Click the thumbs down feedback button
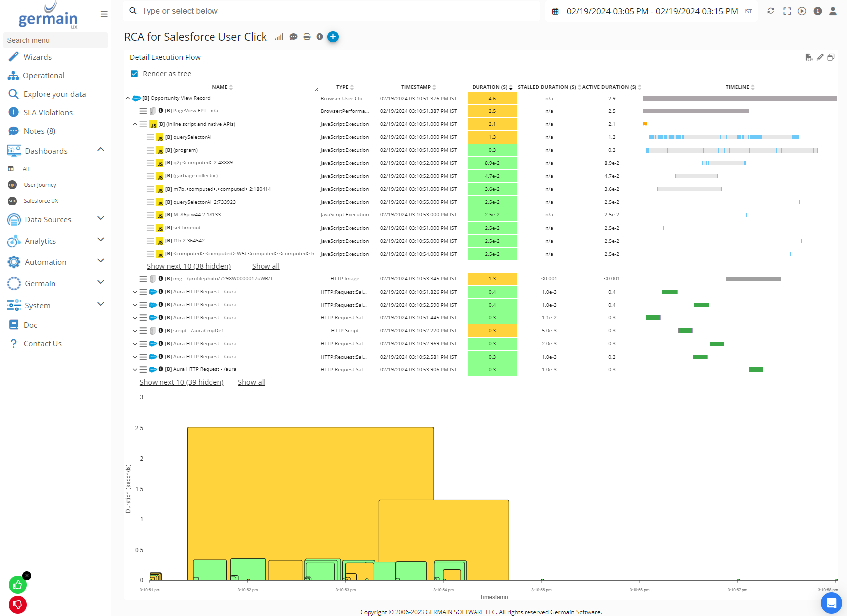The image size is (847, 616). tap(18, 605)
